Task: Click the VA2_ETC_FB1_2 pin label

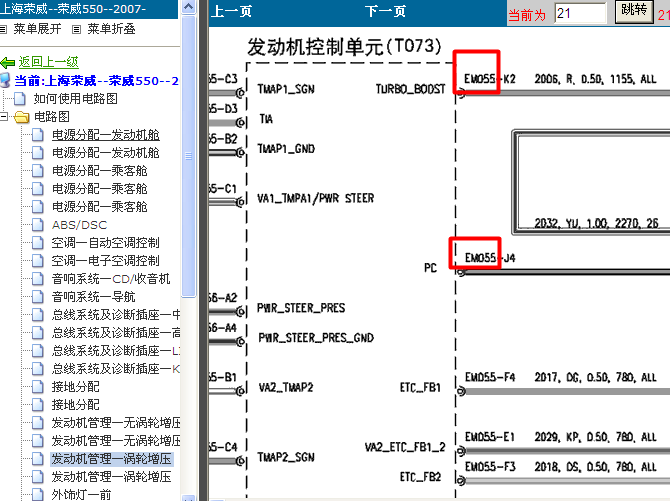Action: coord(405,448)
